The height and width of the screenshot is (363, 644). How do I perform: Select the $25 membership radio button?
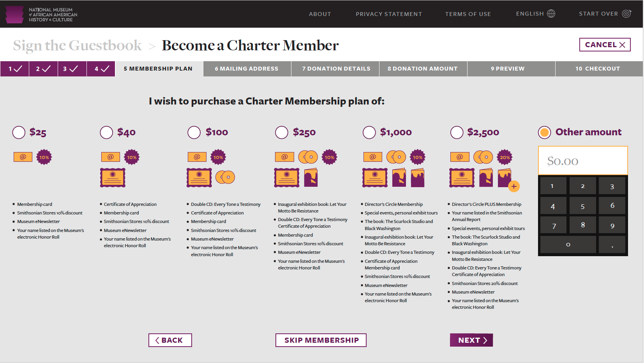click(x=19, y=133)
